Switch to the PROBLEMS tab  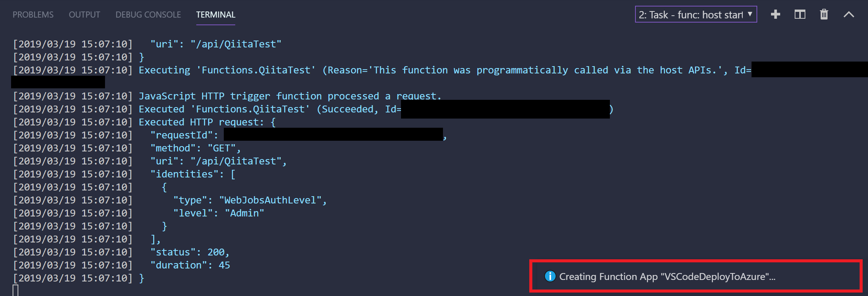click(x=32, y=14)
